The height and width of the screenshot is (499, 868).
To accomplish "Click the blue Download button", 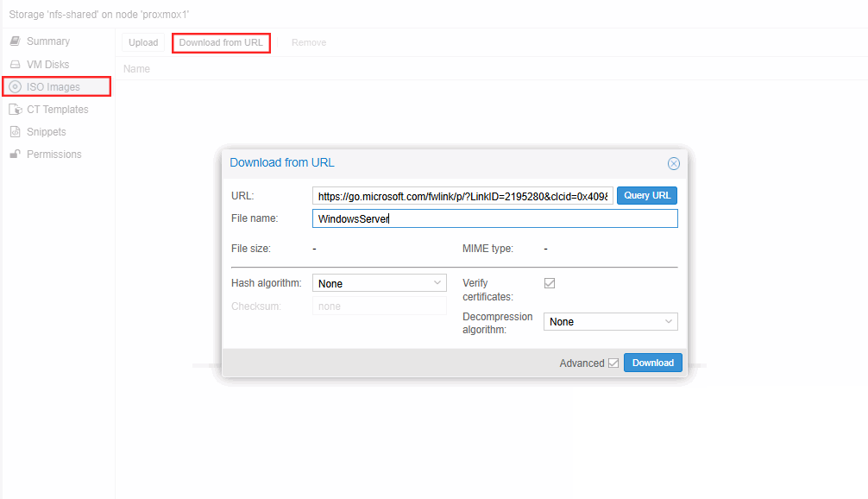I will (x=652, y=363).
